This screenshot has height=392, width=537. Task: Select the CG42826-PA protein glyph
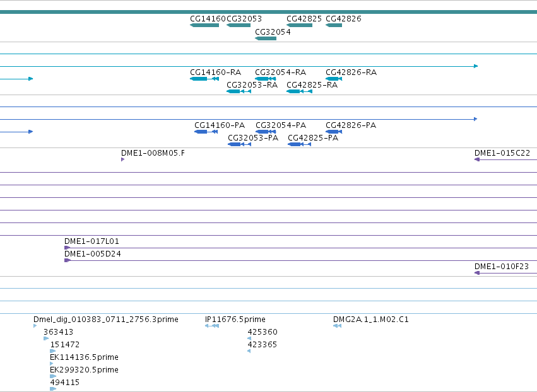point(334,132)
